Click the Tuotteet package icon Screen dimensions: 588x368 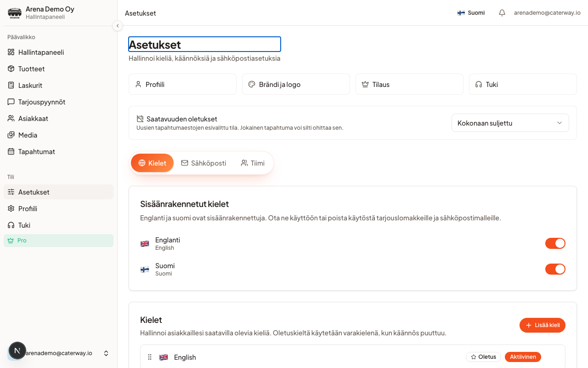[x=11, y=69]
